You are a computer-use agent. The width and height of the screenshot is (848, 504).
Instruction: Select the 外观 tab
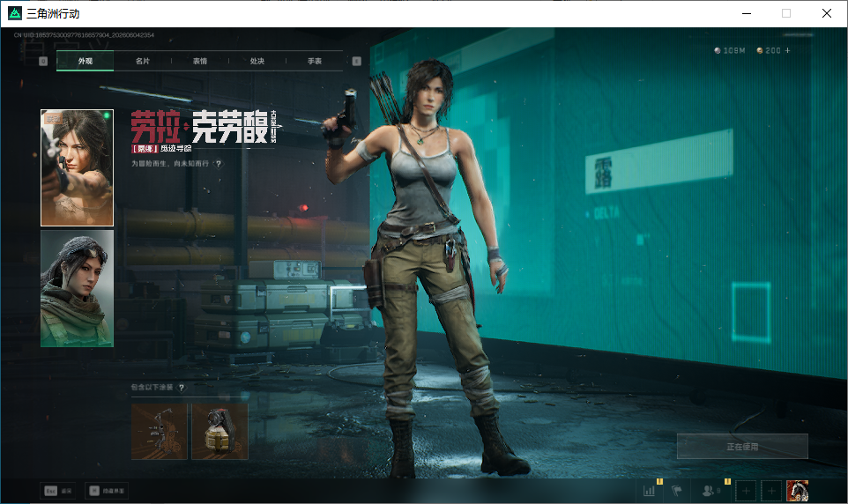pos(85,61)
